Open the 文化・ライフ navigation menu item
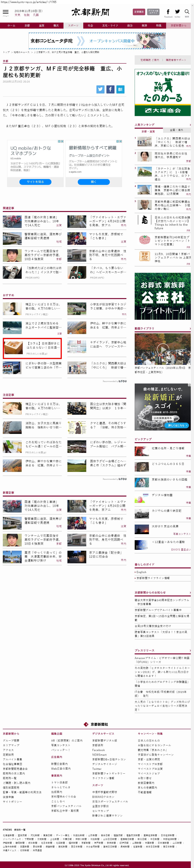 [110, 26]
